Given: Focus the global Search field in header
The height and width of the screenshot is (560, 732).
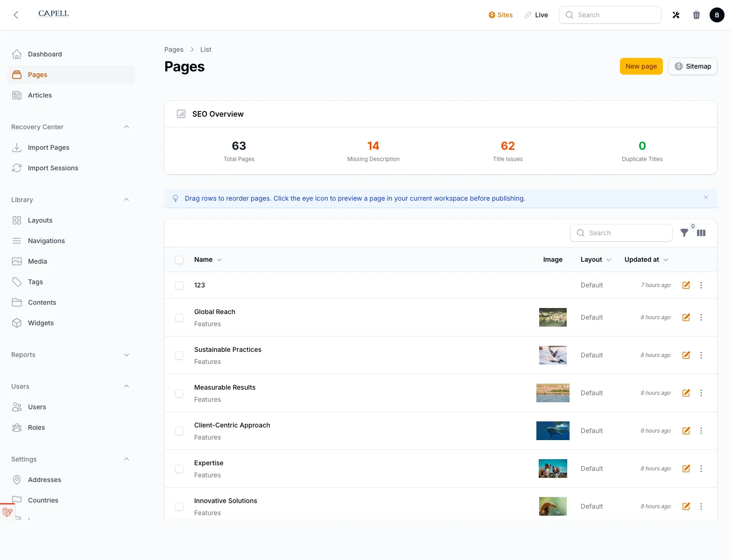Looking at the screenshot, I should [610, 15].
